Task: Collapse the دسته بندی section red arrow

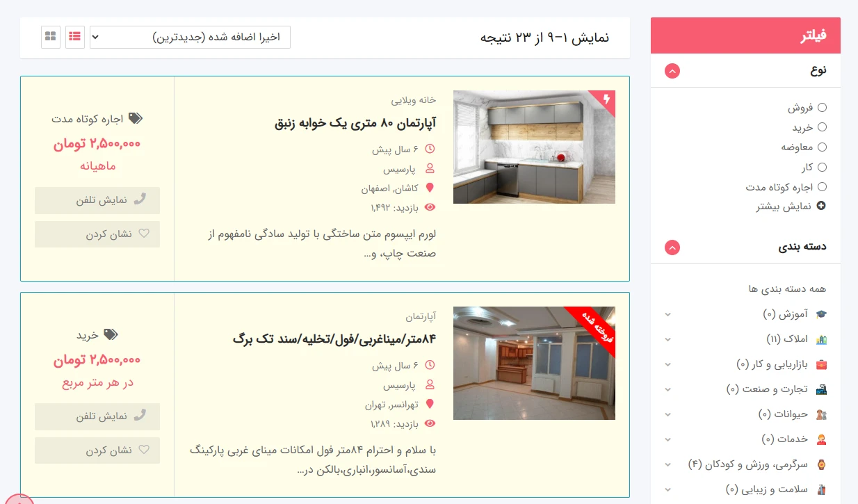Action: click(x=672, y=247)
